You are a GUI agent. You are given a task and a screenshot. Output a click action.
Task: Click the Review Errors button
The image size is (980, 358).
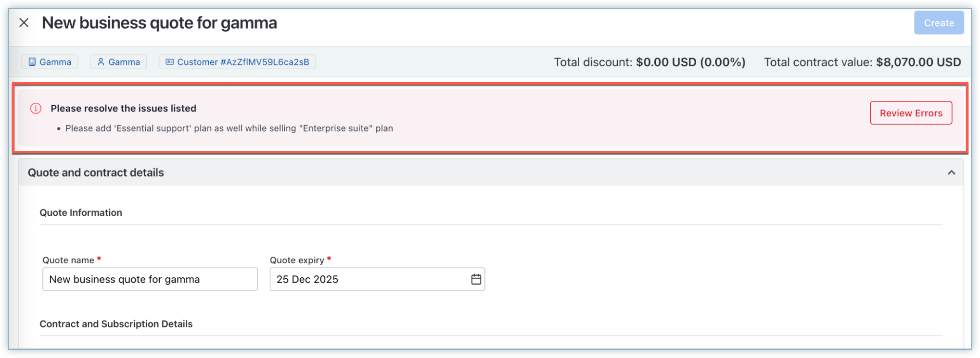(x=911, y=113)
